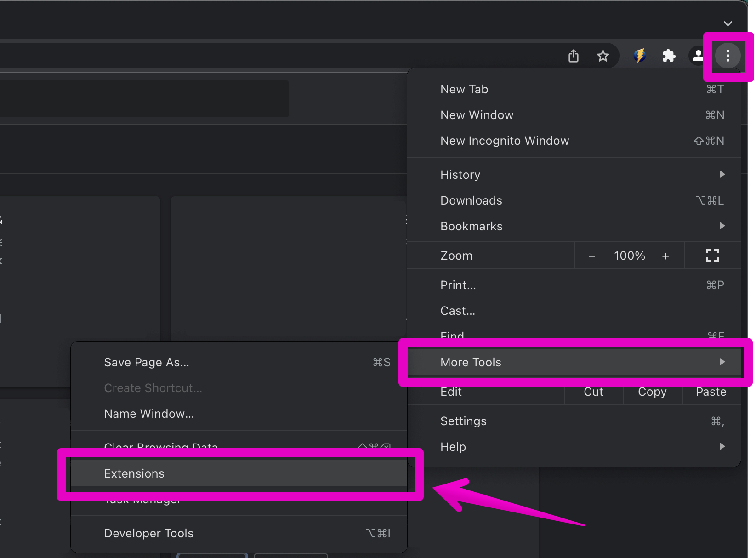Click the share page icon
Image resolution: width=756 pixels, height=558 pixels.
point(573,56)
